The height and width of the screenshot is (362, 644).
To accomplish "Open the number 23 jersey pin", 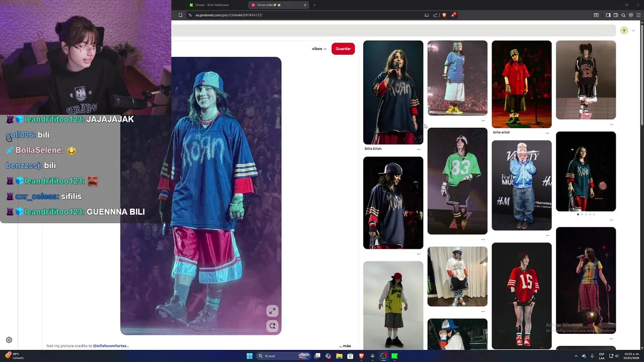I will point(586,80).
